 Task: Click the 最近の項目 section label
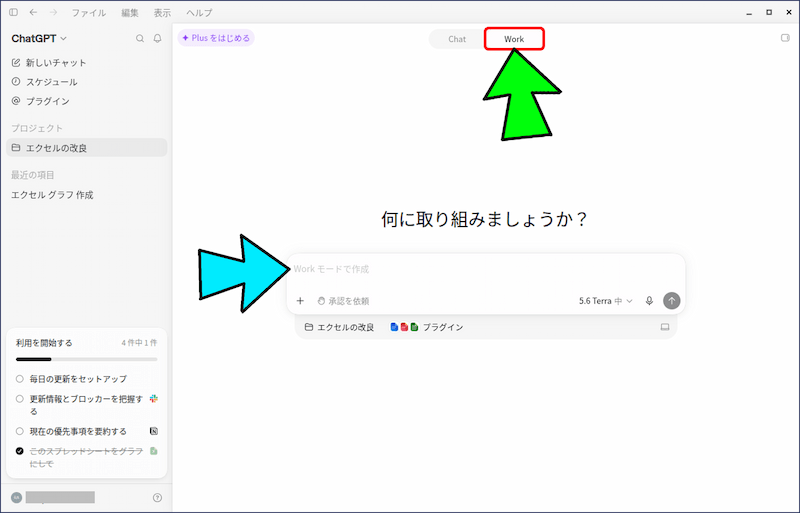(x=33, y=175)
